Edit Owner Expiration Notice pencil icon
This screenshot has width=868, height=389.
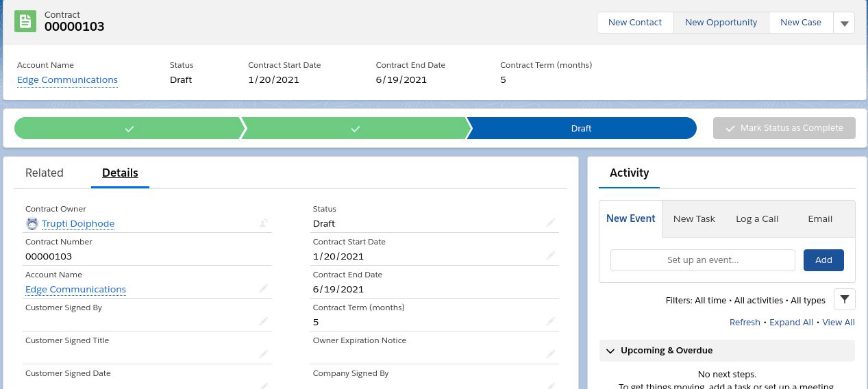click(x=551, y=354)
